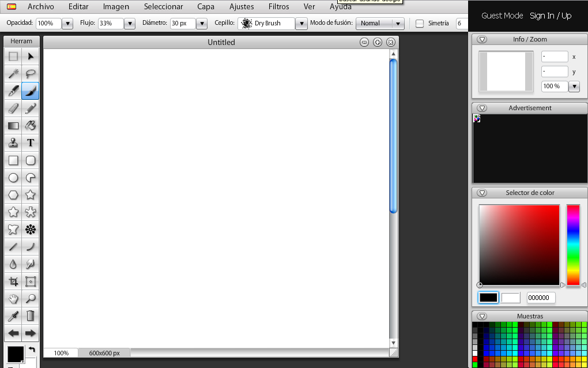Viewport: 588px width, 368px height.
Task: Click Sign In / Up
Action: pos(551,16)
